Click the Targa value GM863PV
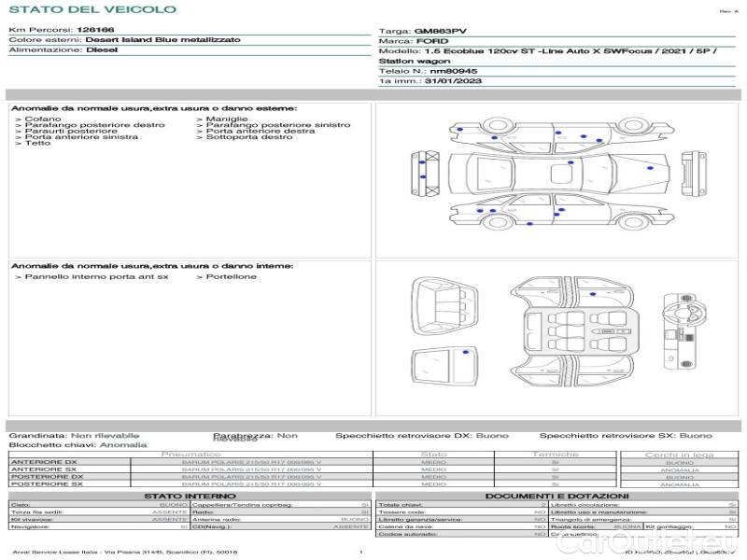 440,31
